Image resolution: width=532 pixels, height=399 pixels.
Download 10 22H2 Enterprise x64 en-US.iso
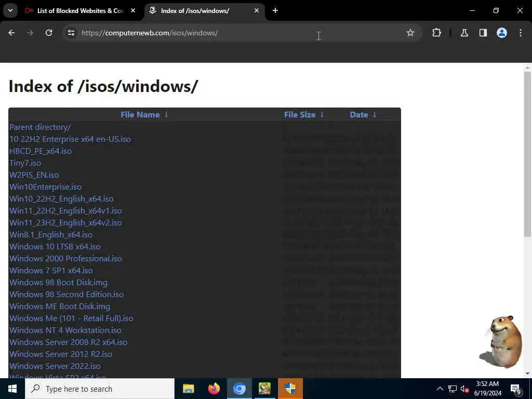pos(70,139)
